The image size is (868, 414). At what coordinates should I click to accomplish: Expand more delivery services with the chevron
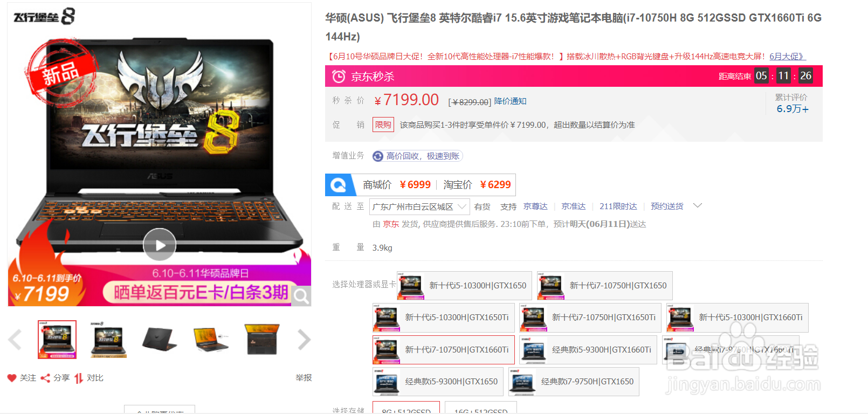tap(698, 205)
